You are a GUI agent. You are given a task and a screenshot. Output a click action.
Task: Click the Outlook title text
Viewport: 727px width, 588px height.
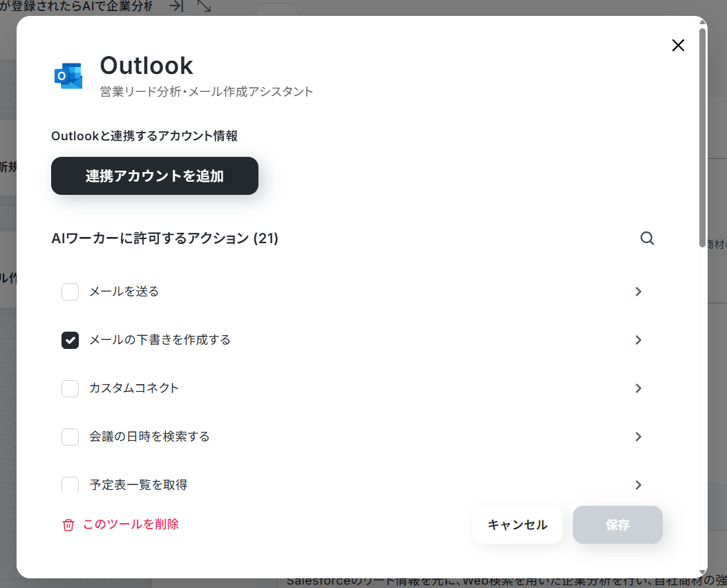[146, 66]
